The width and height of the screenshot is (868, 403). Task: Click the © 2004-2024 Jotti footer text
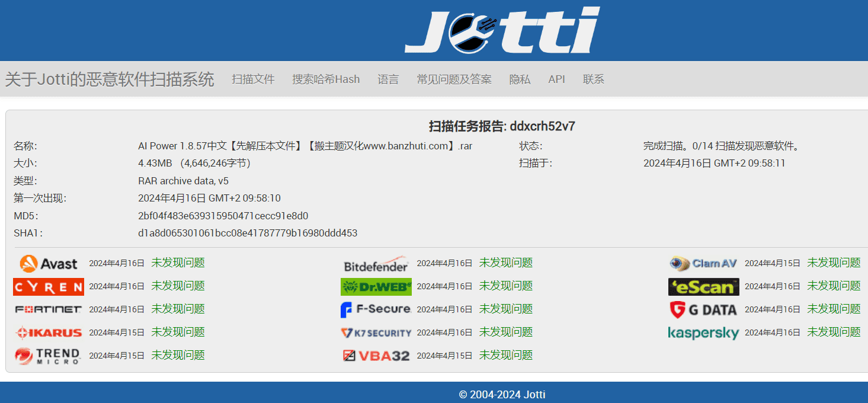pos(502,395)
